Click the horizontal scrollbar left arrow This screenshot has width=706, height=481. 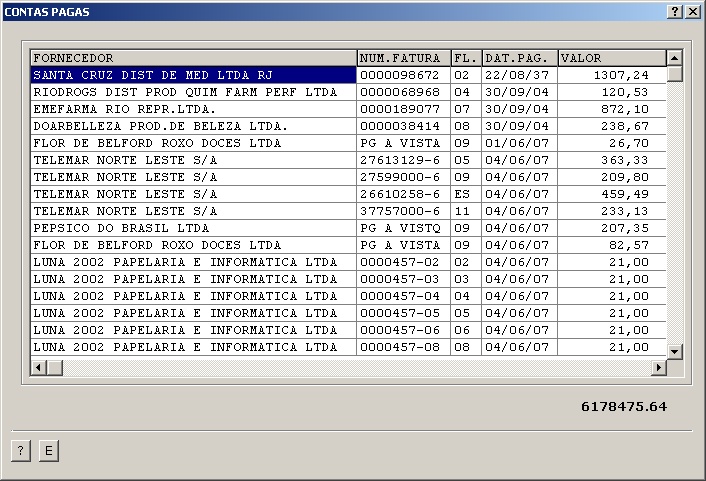pos(39,368)
